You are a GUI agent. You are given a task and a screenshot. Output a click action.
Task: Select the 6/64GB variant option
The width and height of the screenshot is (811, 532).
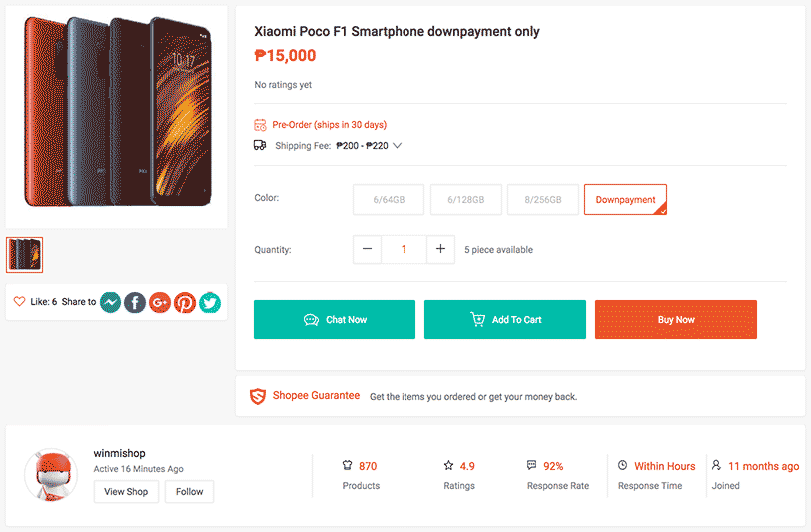[x=389, y=199]
